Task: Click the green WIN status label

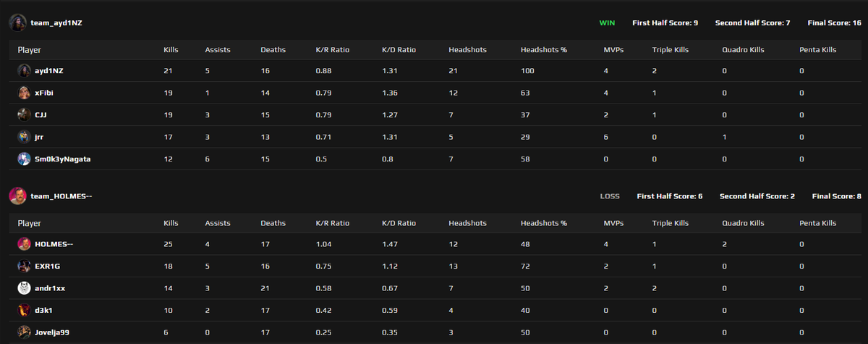Action: pyautogui.click(x=607, y=23)
